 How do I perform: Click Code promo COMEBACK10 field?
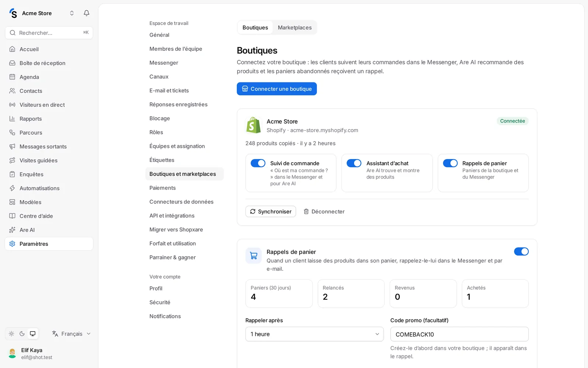click(459, 334)
